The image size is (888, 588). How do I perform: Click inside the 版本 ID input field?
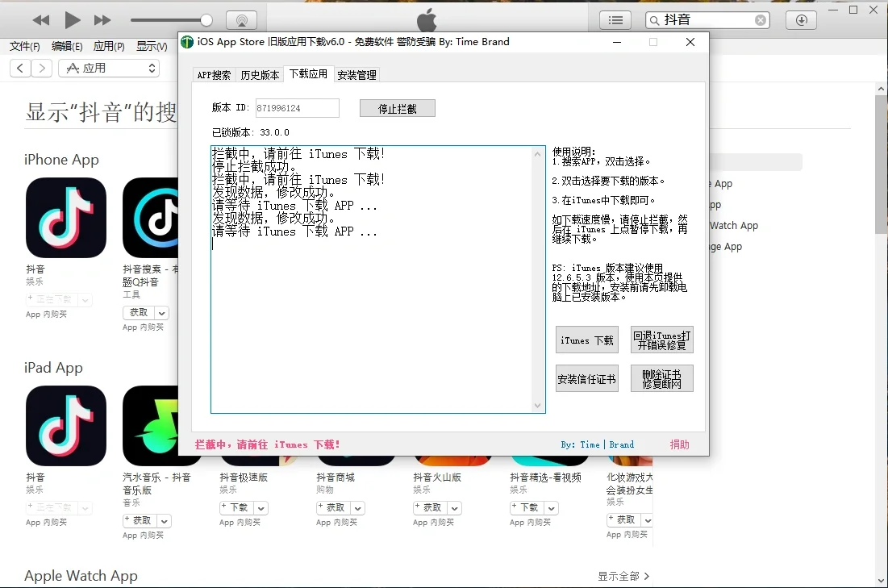coord(297,107)
